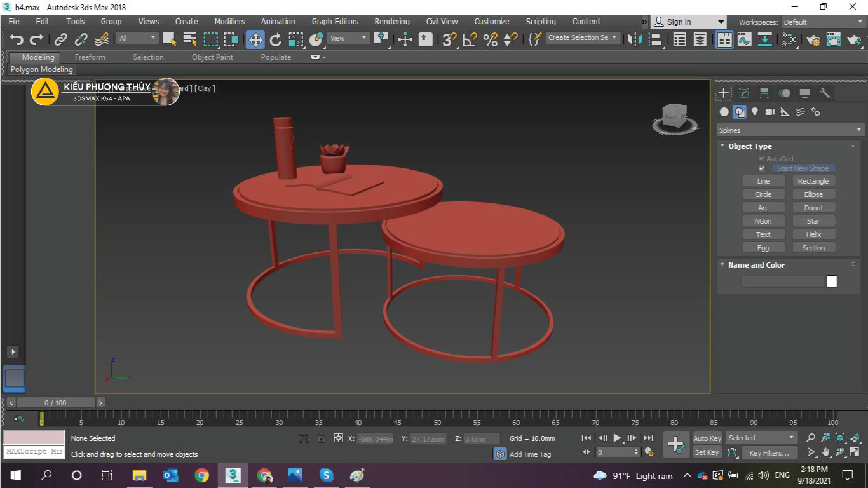Enable the Start New Shape checkbox
Viewport: 868px width, 488px height.
(x=761, y=168)
